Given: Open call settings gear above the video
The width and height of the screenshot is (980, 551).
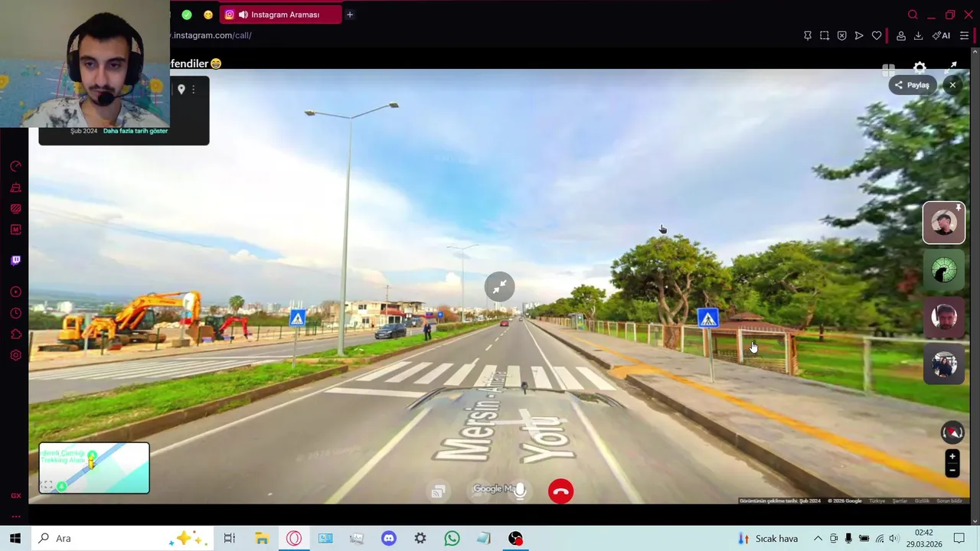Looking at the screenshot, I should coord(920,68).
